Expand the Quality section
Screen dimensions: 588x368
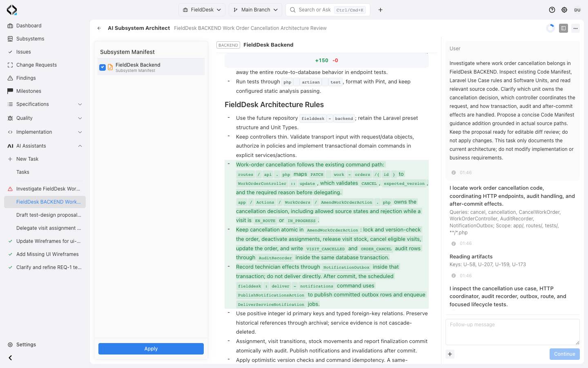click(45, 118)
